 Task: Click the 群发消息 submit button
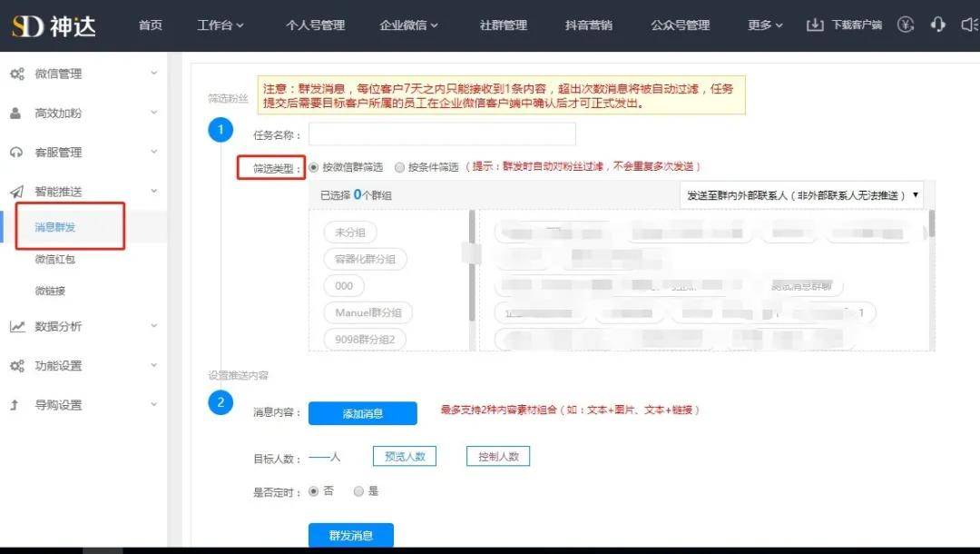350,535
